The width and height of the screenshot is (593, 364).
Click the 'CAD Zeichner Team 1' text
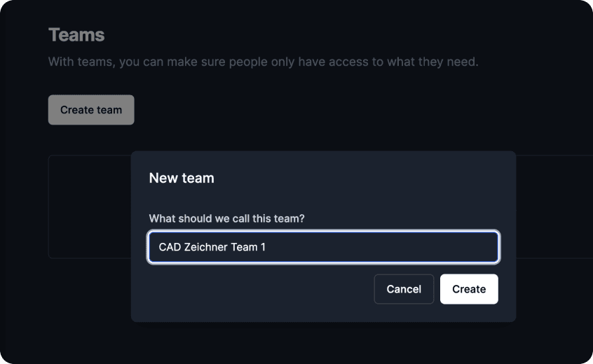(212, 247)
